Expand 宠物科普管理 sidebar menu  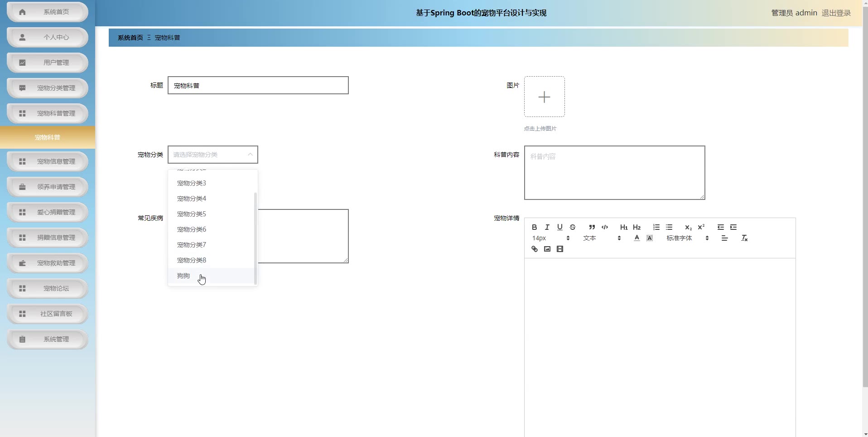[x=48, y=113]
